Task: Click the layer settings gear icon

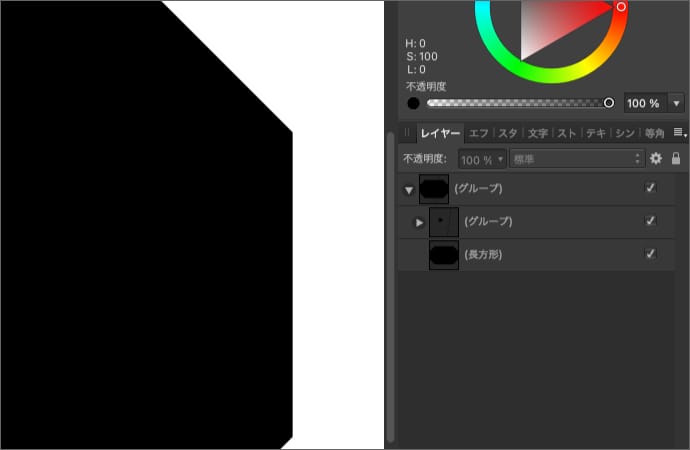Action: (x=656, y=159)
